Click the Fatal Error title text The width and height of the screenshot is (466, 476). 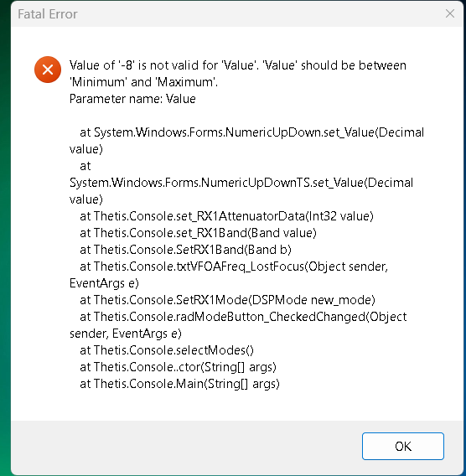48,14
